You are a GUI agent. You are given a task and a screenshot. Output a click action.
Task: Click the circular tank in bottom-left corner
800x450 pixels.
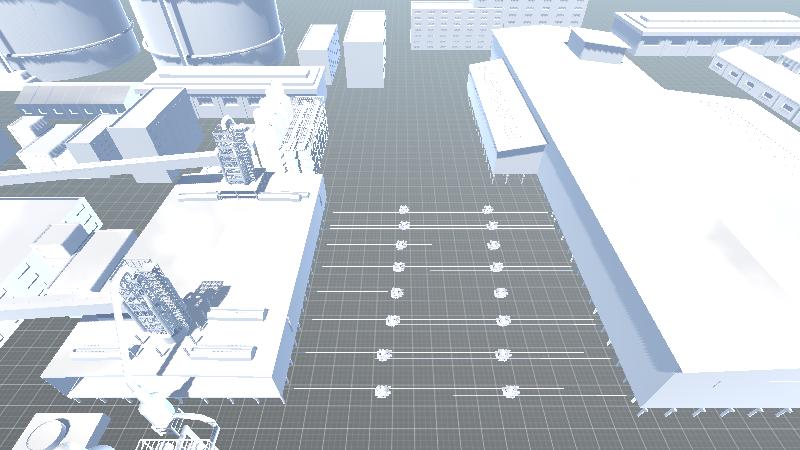[50, 434]
